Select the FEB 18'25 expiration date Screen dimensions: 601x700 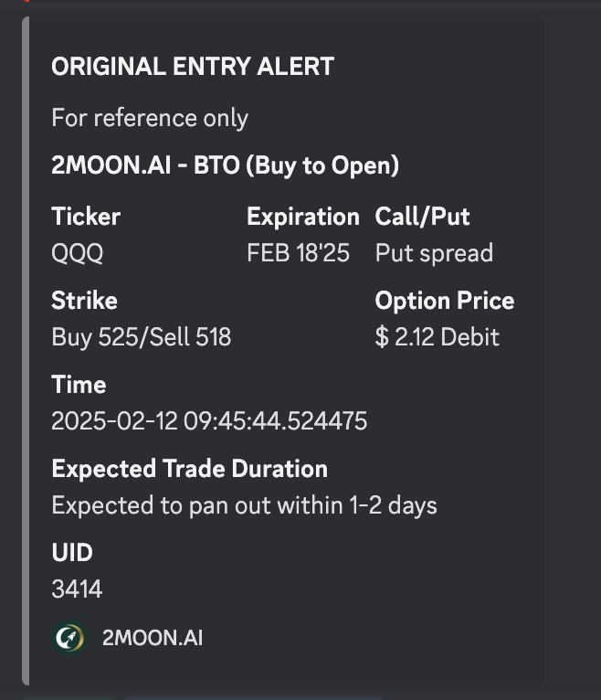pyautogui.click(x=298, y=253)
